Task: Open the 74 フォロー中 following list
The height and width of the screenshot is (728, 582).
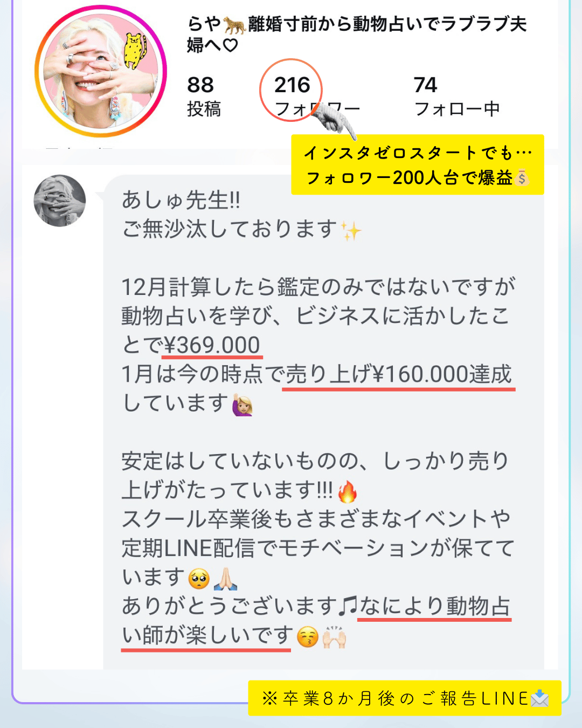Action: pos(456,96)
